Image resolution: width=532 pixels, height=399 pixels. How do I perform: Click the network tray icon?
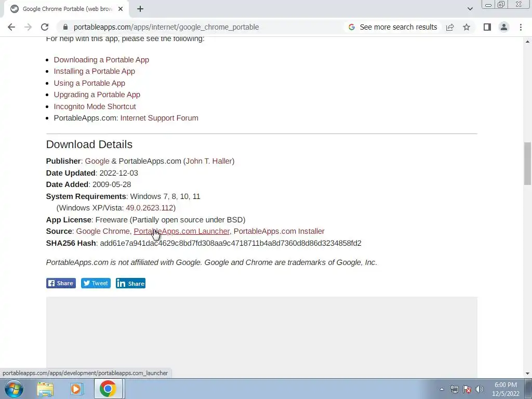point(454,389)
